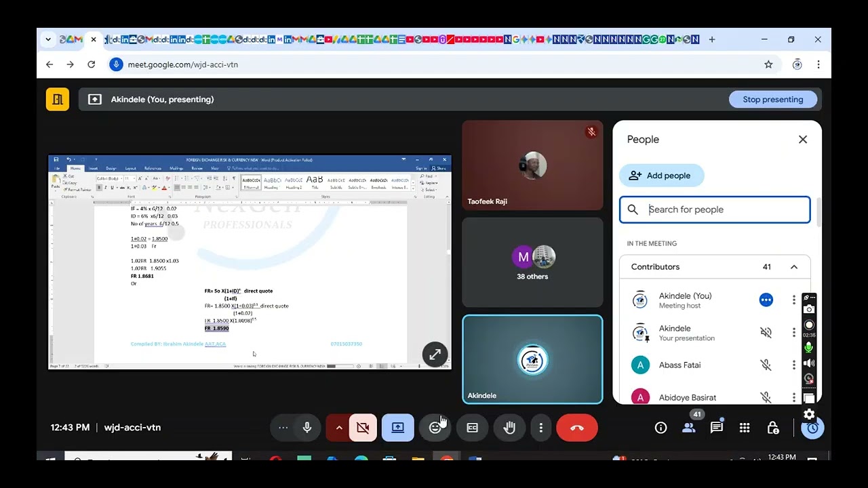
Task: Click muted audio icon for Akindele presentation
Action: point(766,332)
